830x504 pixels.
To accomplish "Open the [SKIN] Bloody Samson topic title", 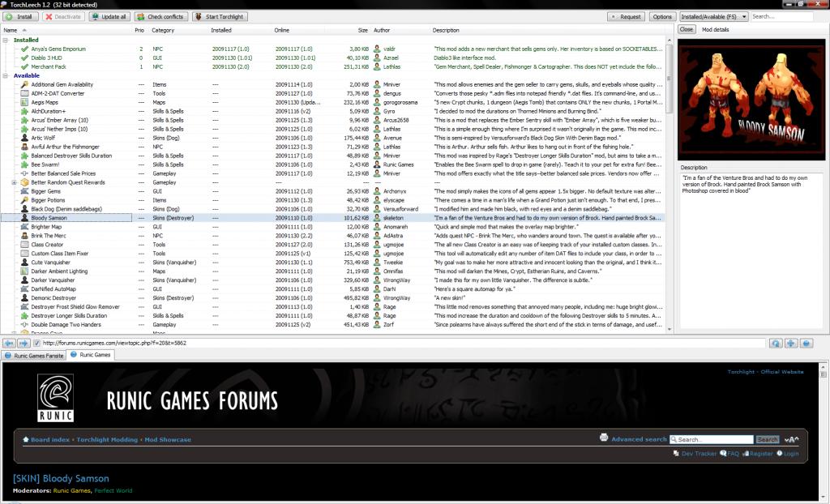I will [61, 479].
